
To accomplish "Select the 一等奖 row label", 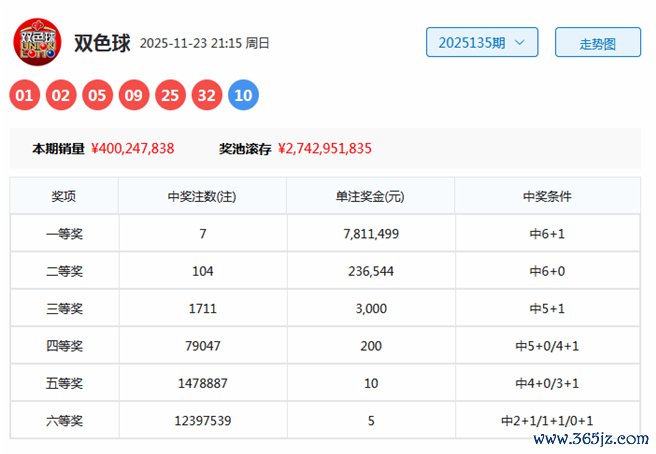I will (x=64, y=234).
